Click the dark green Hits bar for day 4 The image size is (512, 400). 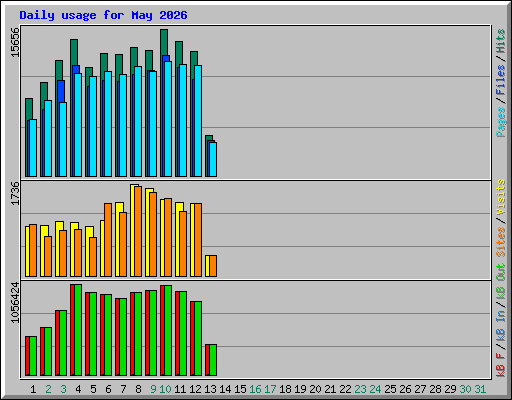(74, 52)
